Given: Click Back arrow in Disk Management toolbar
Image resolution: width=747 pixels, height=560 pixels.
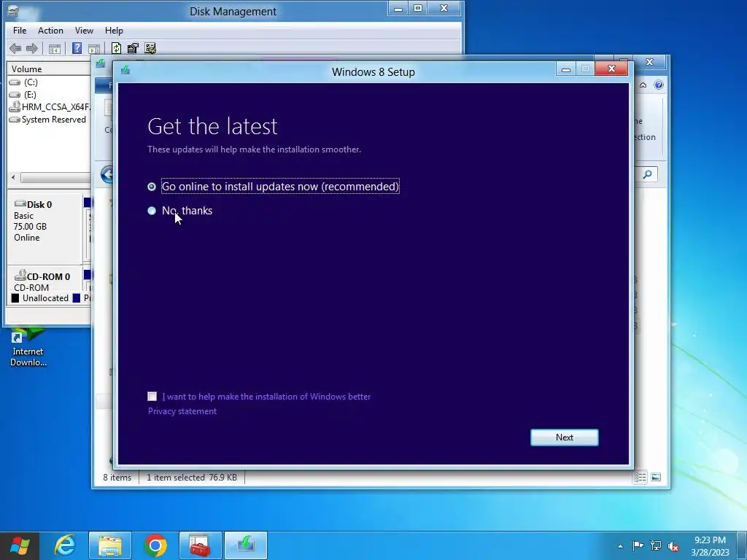Looking at the screenshot, I should click(15, 48).
